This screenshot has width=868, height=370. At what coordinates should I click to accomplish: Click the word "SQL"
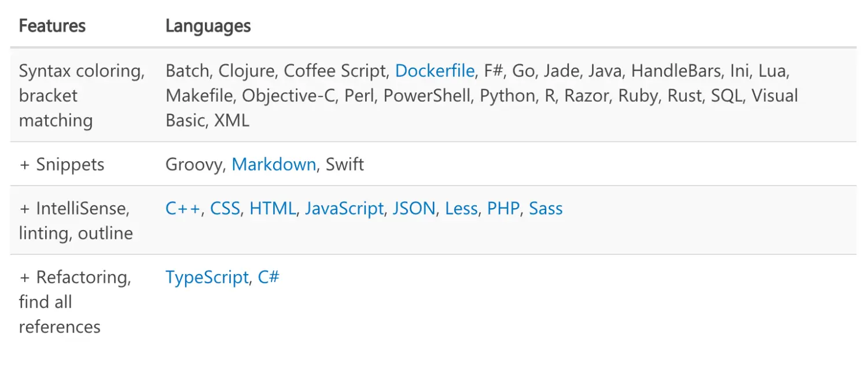coord(727,96)
